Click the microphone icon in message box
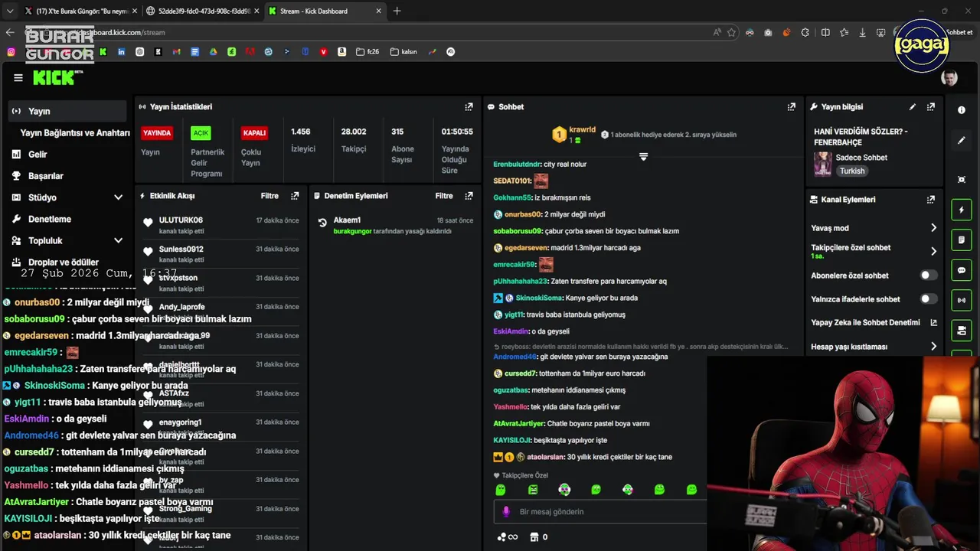Viewport: 980px width, 551px height. point(505,511)
